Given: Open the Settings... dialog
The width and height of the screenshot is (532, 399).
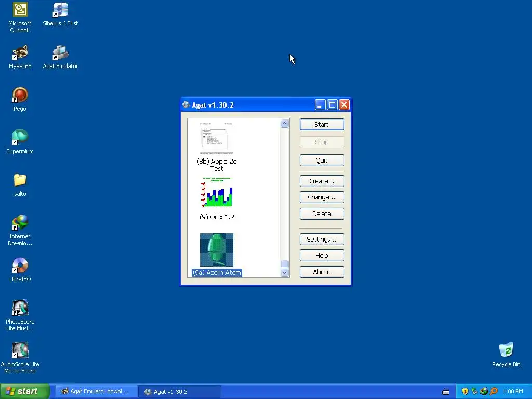Looking at the screenshot, I should click(322, 239).
